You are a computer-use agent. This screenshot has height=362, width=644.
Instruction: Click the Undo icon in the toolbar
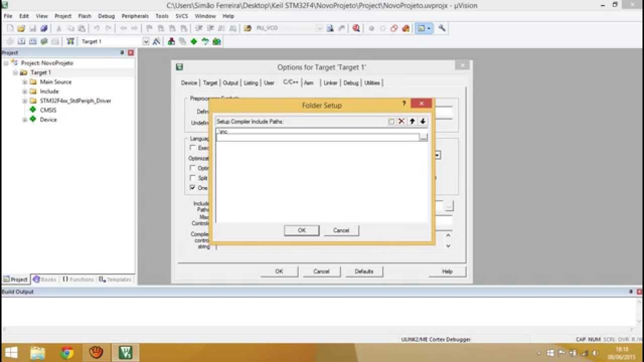tap(97, 29)
